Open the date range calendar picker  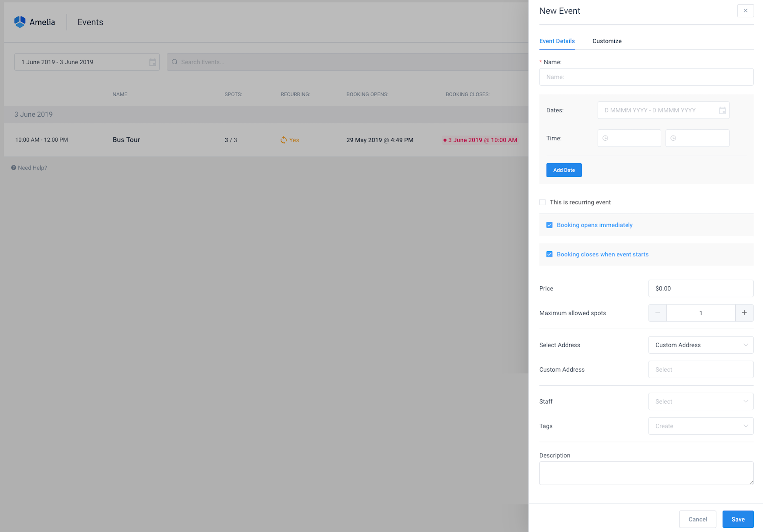tap(152, 62)
